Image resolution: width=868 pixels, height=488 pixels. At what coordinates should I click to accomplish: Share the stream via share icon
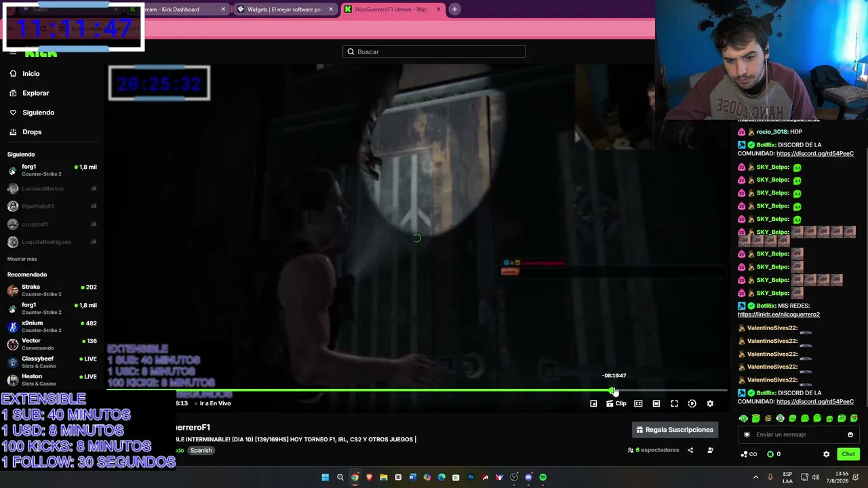point(690,450)
